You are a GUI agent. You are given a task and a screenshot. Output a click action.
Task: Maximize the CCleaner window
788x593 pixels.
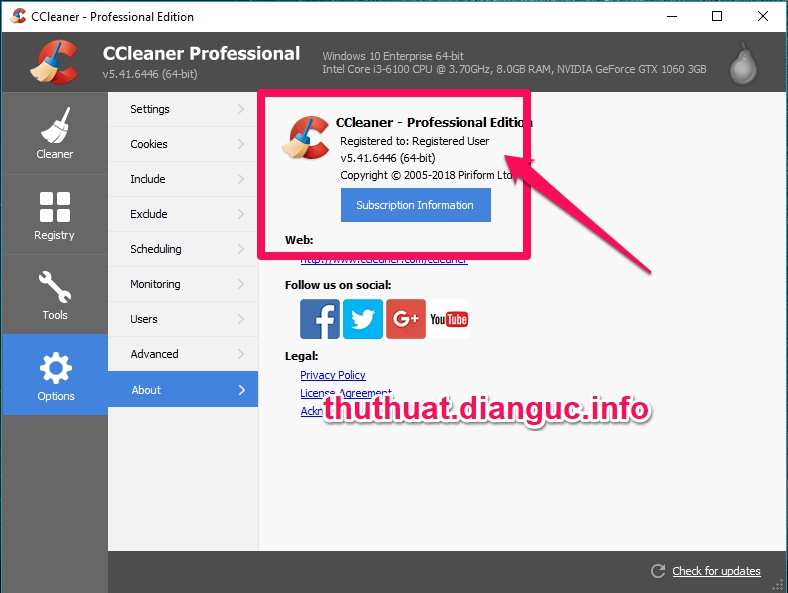tap(717, 16)
